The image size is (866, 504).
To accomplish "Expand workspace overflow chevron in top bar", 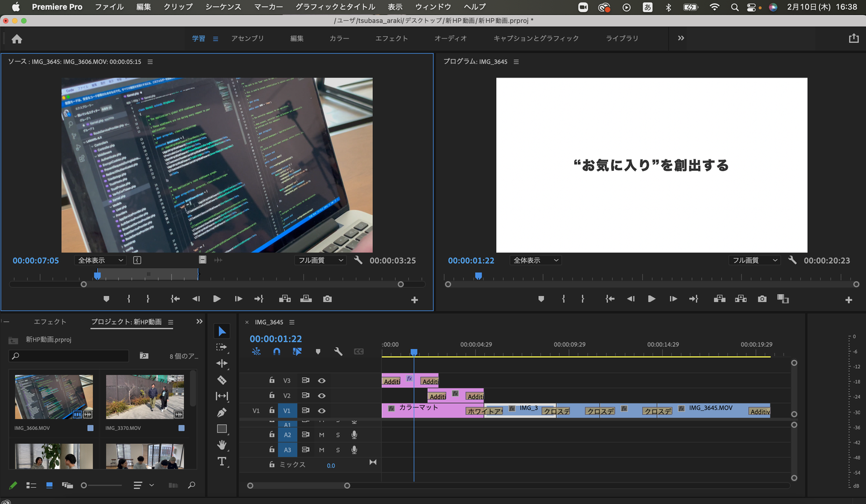I will (x=681, y=38).
